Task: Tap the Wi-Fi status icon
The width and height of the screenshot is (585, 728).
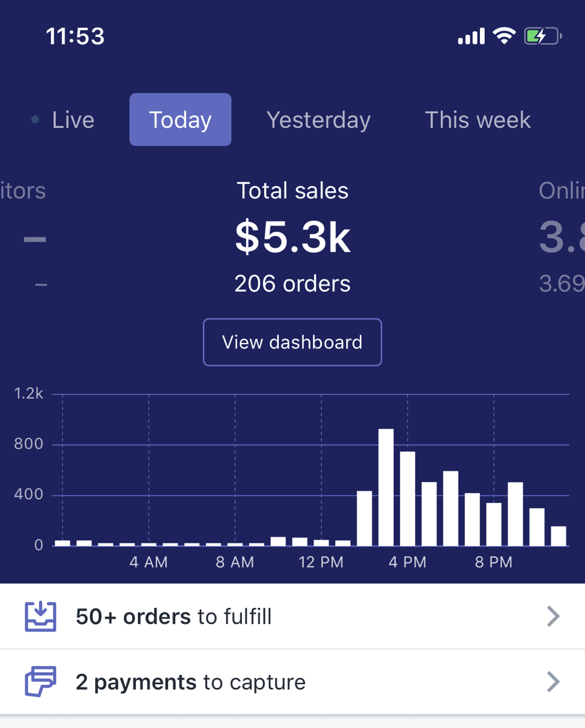Action: (x=504, y=36)
